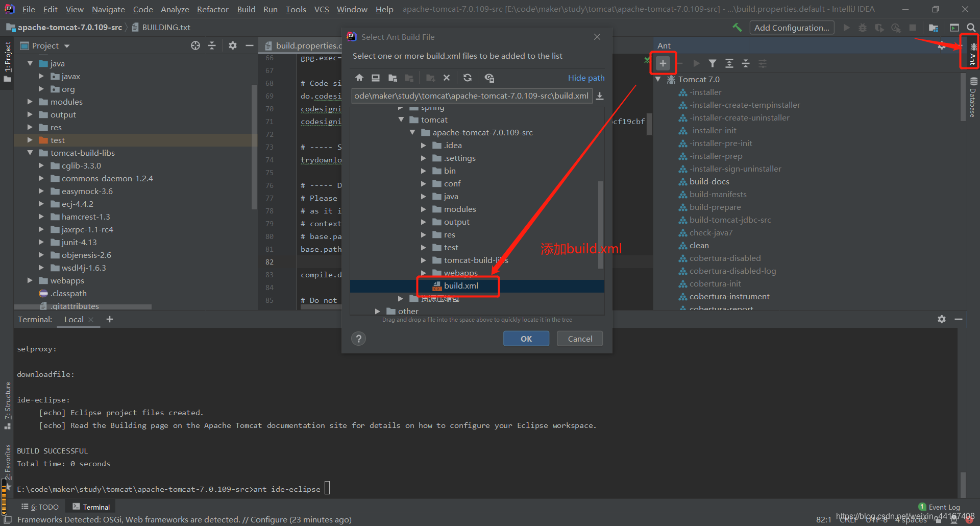Open the VCS menu
Screen dimensions: 980x526
click(322, 9)
